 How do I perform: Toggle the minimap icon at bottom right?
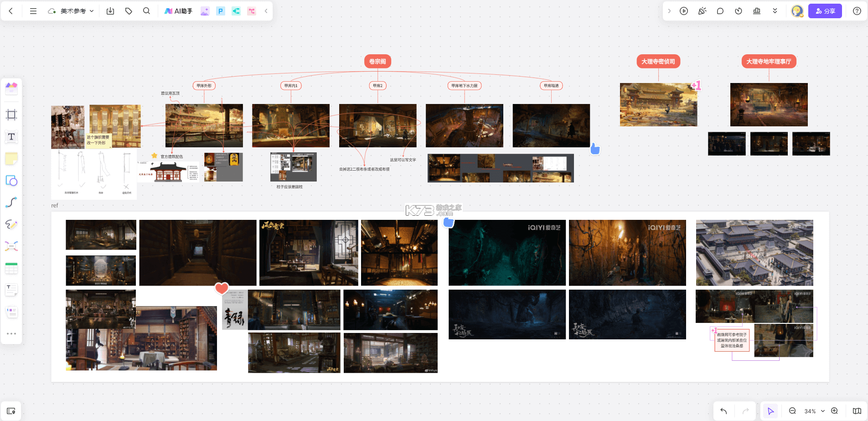tap(857, 411)
